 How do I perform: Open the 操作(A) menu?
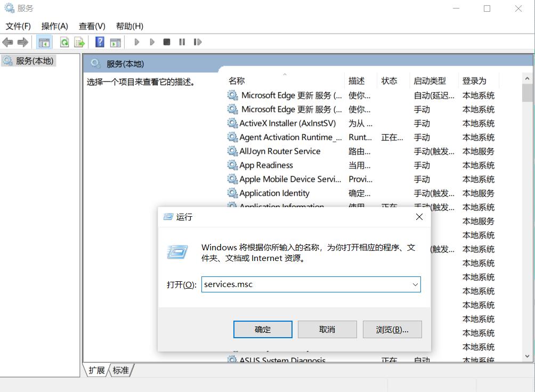54,26
